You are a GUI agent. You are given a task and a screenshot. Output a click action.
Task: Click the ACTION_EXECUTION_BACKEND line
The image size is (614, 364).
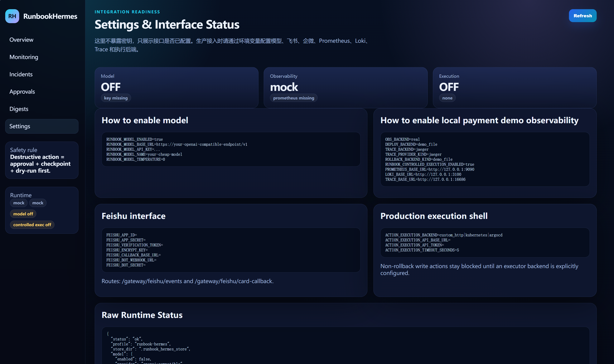[444, 235]
